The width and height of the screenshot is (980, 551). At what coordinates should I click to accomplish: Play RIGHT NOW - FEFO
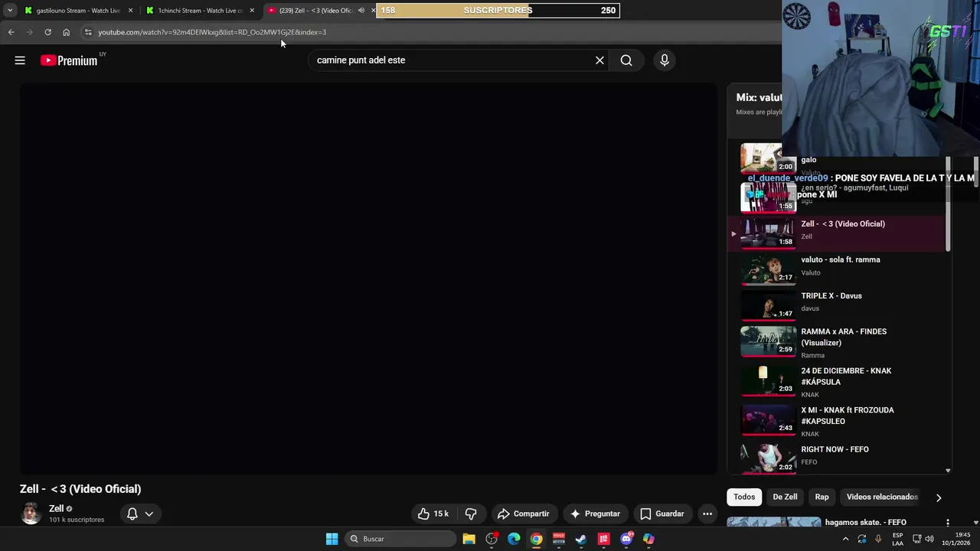(x=835, y=450)
